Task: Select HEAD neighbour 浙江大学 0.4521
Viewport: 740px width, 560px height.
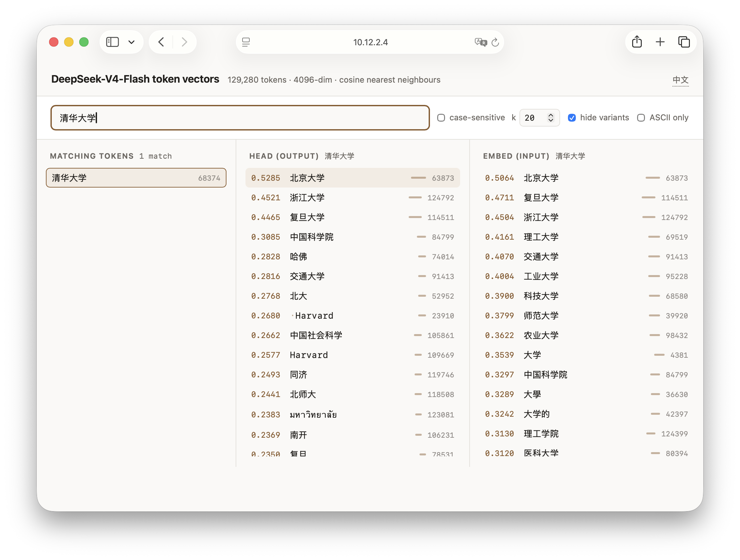Action: pyautogui.click(x=353, y=197)
